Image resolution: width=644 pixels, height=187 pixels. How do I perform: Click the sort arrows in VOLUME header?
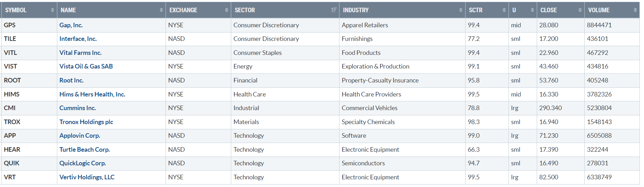tap(635, 10)
